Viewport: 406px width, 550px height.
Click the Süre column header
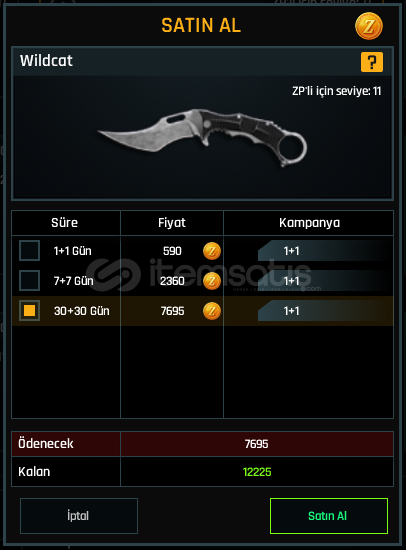click(x=66, y=223)
